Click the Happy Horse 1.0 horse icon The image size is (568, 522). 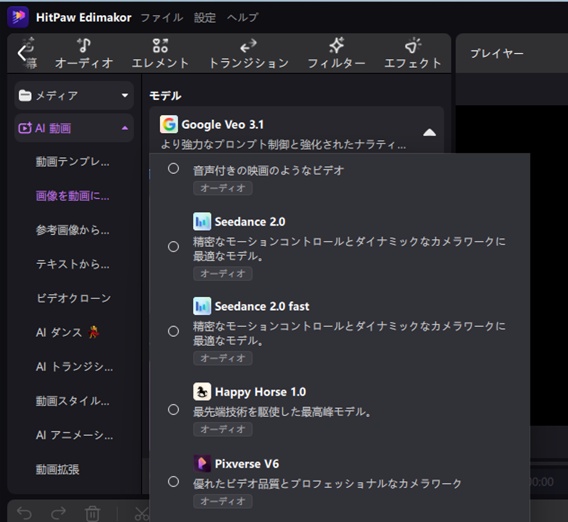(202, 392)
